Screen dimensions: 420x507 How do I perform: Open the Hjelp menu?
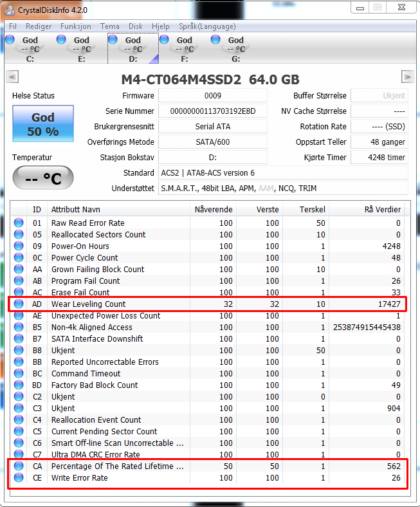(x=160, y=26)
